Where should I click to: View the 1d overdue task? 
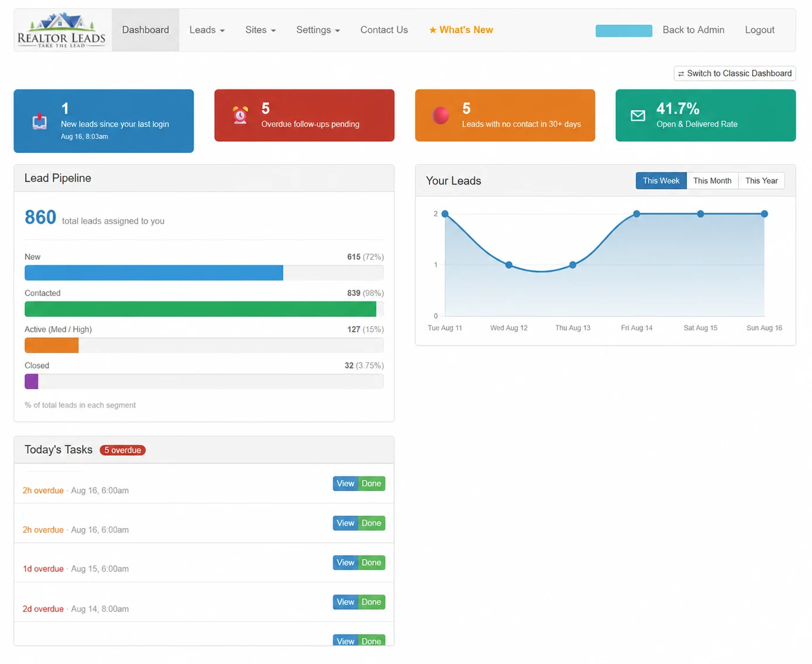pyautogui.click(x=345, y=563)
